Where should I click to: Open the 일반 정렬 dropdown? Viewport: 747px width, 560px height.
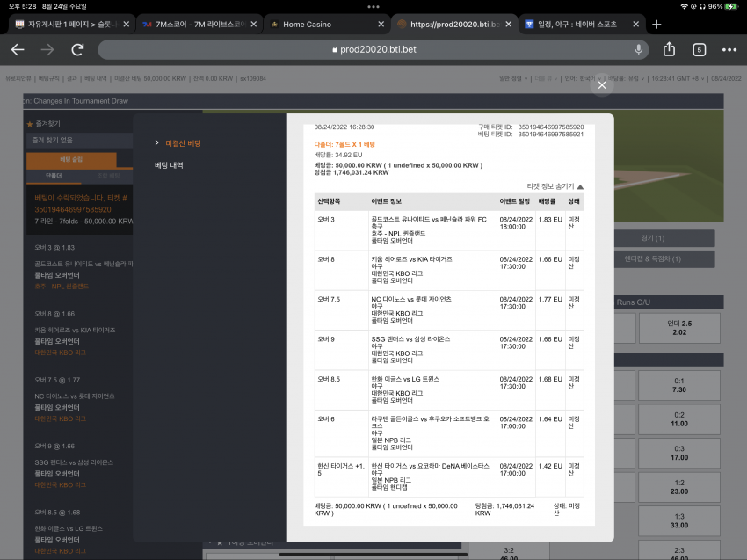(513, 78)
